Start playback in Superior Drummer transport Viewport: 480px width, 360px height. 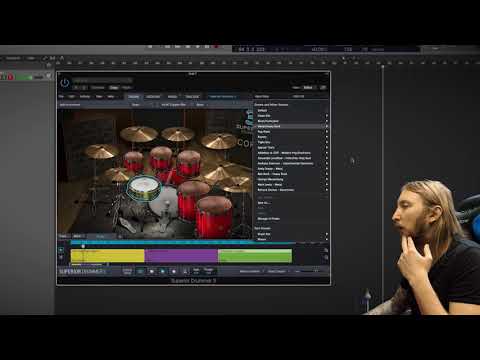pyautogui.click(x=163, y=271)
